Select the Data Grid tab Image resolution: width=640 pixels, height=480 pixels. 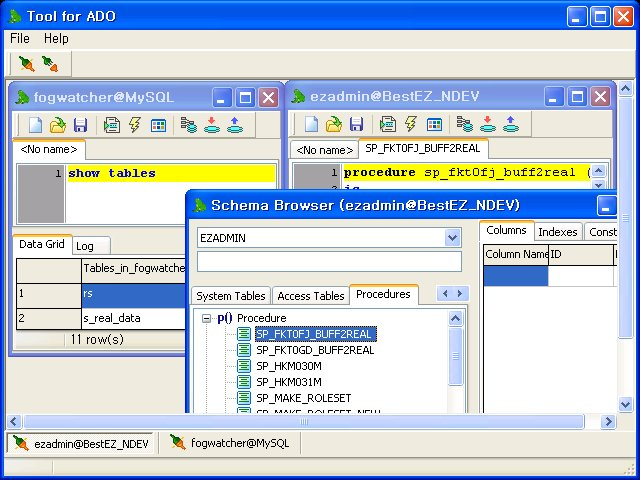pyautogui.click(x=42, y=244)
